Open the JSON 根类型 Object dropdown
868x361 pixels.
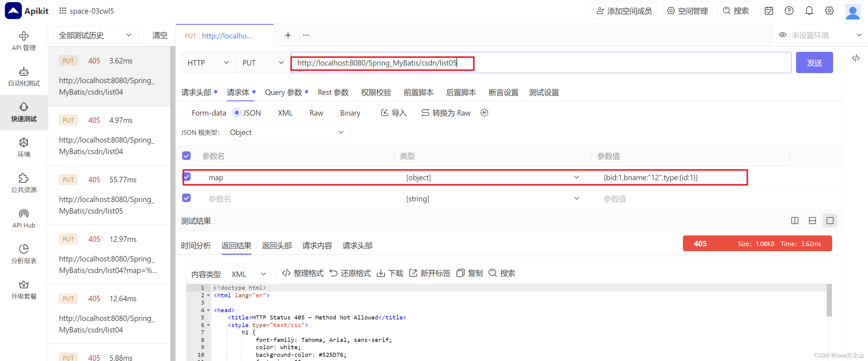click(x=287, y=132)
